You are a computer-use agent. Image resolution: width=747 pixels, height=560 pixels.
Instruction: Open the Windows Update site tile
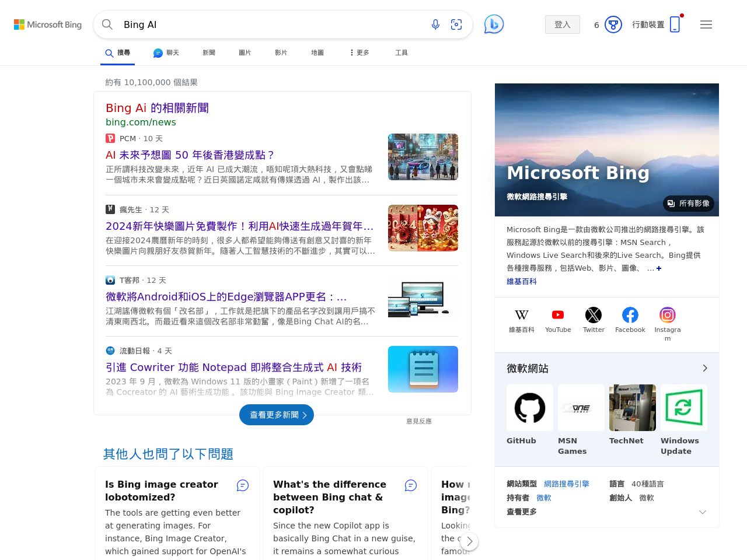click(x=684, y=420)
